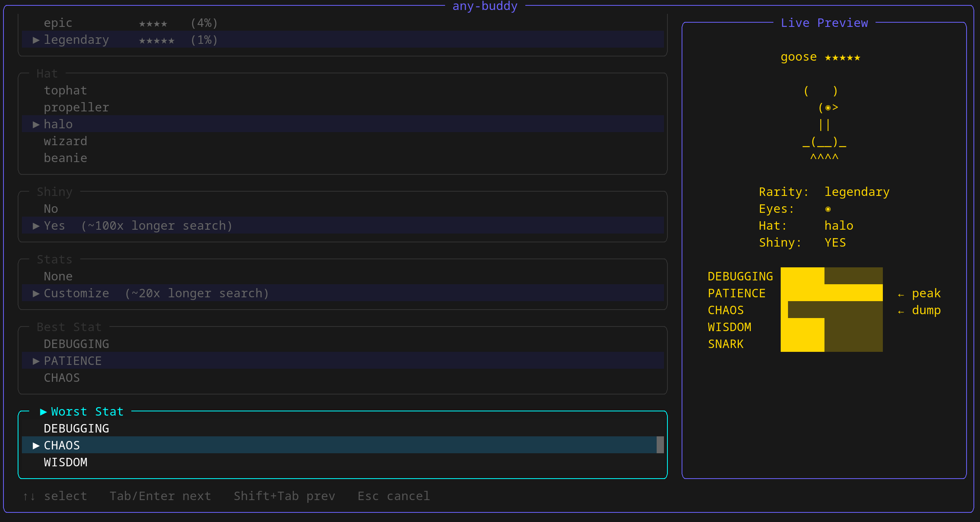980x522 pixels.
Task: Set Stats to None
Action: (58, 276)
